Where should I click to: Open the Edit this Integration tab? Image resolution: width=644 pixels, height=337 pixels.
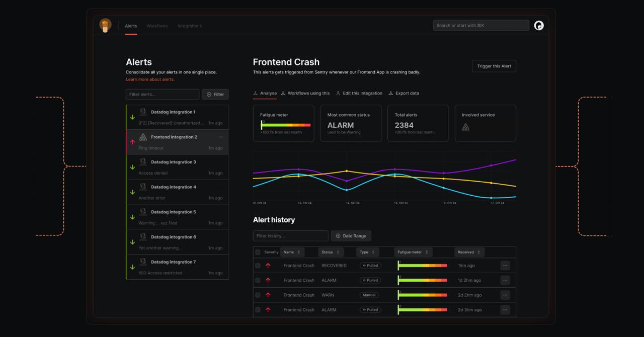pyautogui.click(x=359, y=93)
